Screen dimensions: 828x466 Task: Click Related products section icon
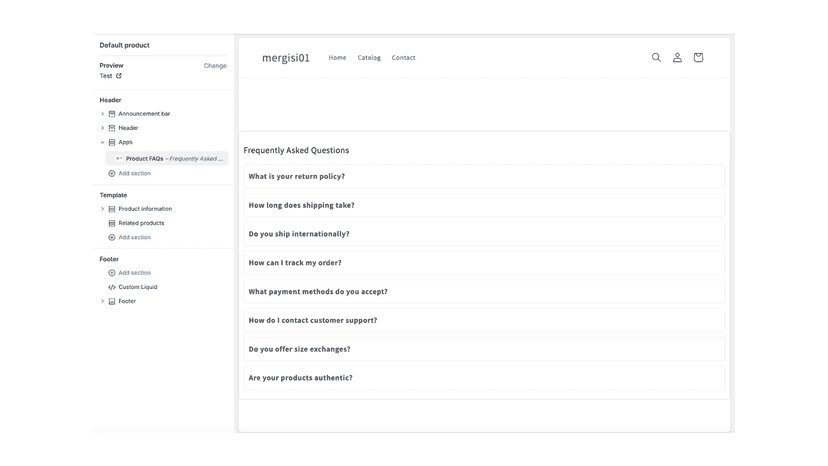(112, 223)
